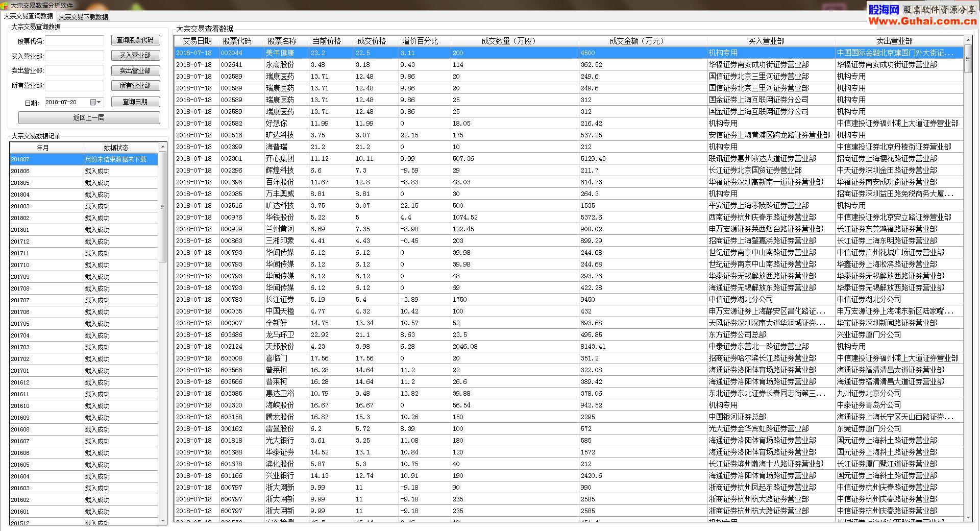
Task: Sort by 交易日期 column header
Action: [197, 41]
